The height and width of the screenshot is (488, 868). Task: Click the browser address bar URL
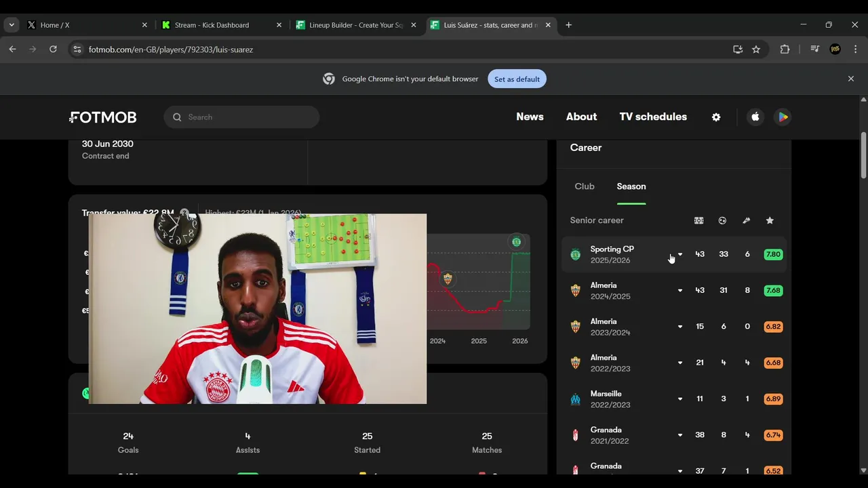point(171,49)
